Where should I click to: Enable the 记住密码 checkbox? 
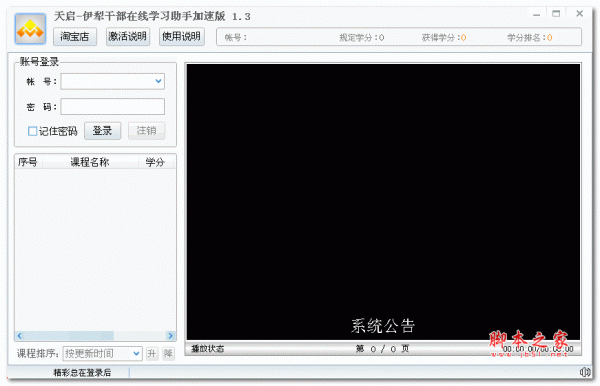(33, 131)
